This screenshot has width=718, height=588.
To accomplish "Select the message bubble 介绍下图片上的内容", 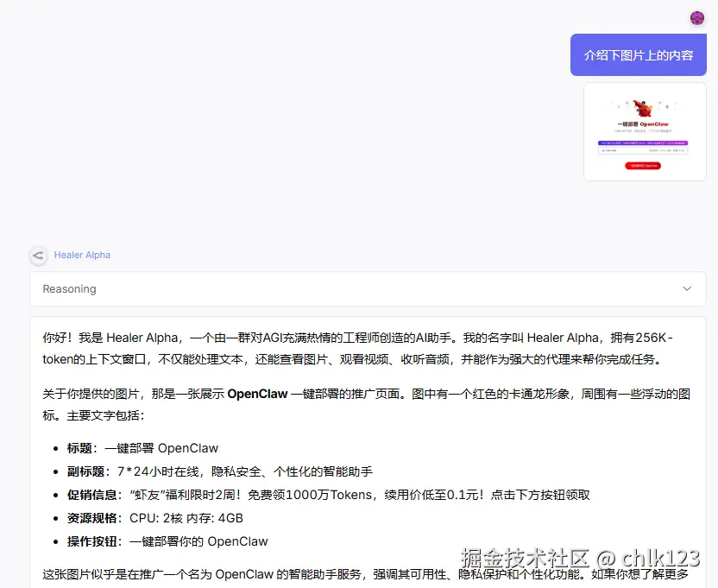I will [639, 54].
